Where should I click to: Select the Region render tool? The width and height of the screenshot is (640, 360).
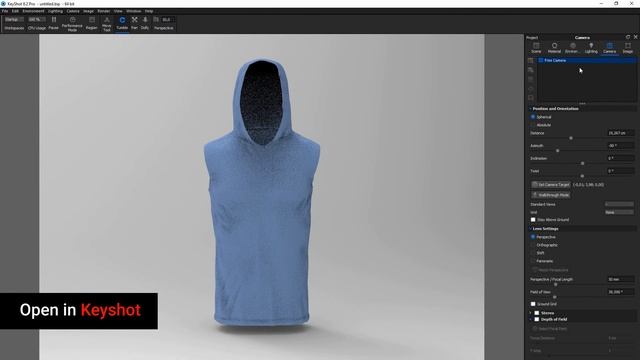point(92,20)
